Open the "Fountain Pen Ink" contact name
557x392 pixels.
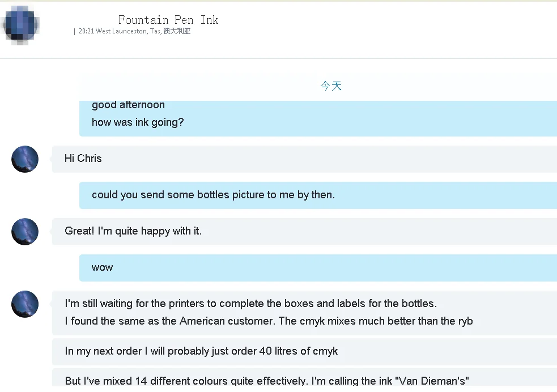(168, 20)
